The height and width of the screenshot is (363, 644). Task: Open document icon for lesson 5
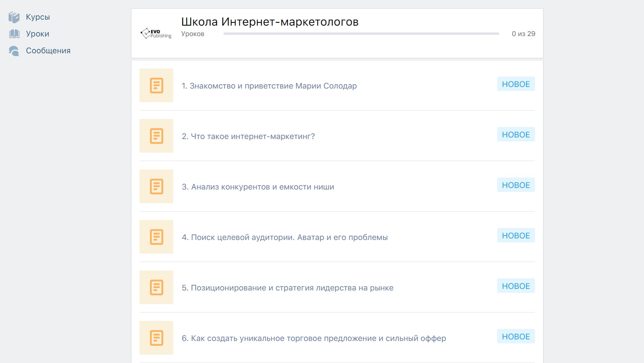[x=156, y=287]
